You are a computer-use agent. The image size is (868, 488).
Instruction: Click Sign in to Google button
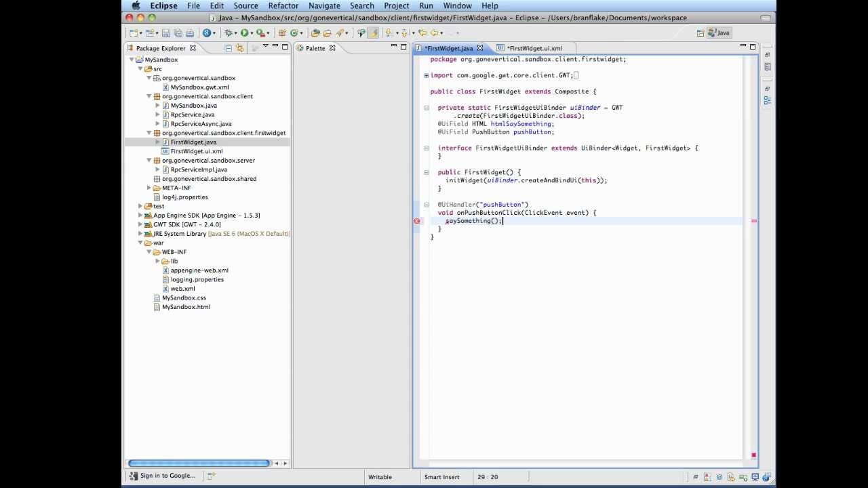coord(163,476)
